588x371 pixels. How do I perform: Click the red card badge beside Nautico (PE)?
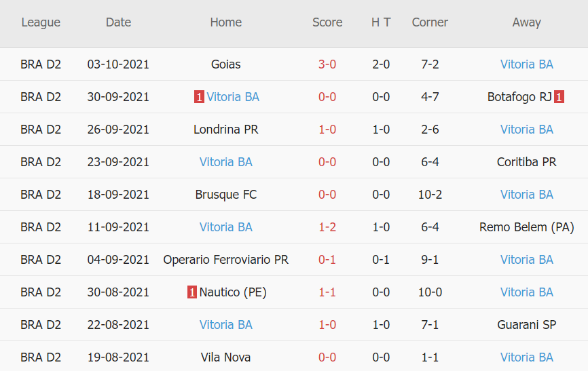193,292
